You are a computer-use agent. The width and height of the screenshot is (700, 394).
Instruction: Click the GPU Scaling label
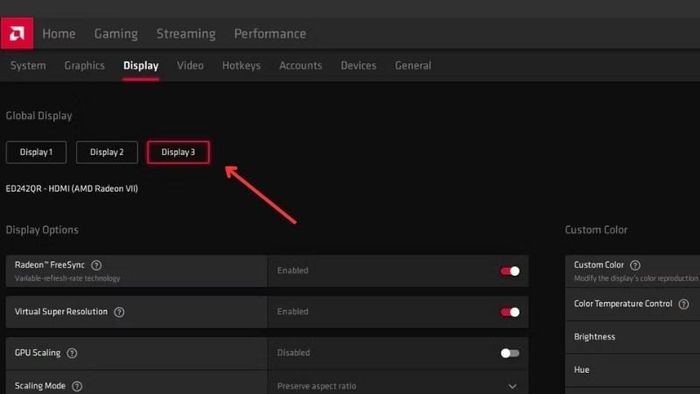(38, 353)
